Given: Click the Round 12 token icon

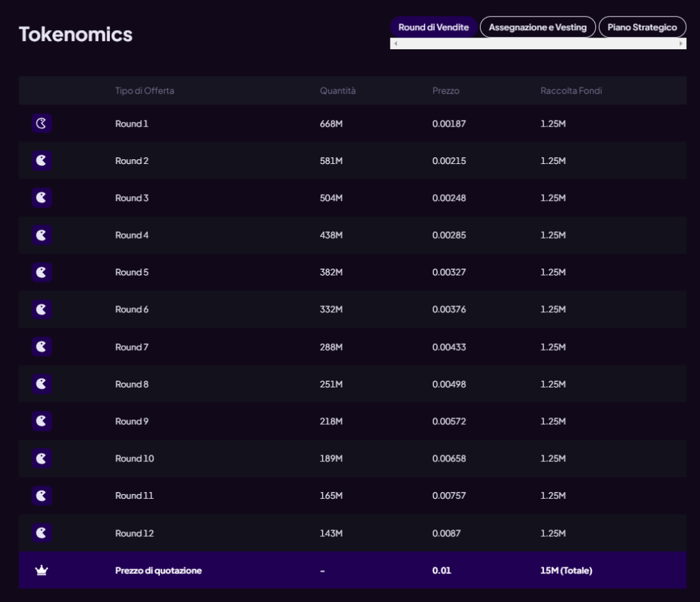Looking at the screenshot, I should click(42, 533).
